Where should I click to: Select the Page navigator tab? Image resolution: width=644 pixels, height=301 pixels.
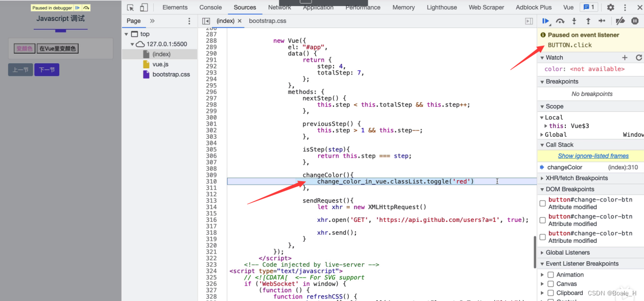(134, 21)
